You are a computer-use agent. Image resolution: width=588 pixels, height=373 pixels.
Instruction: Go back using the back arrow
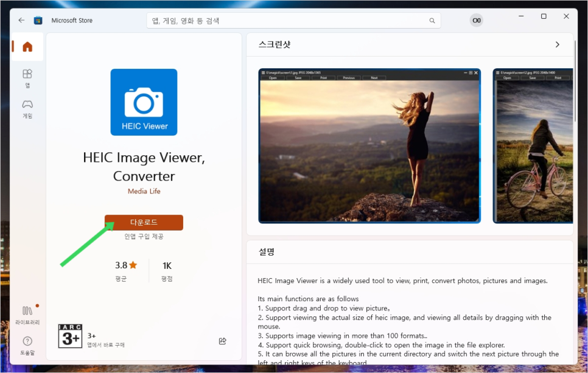(x=21, y=20)
